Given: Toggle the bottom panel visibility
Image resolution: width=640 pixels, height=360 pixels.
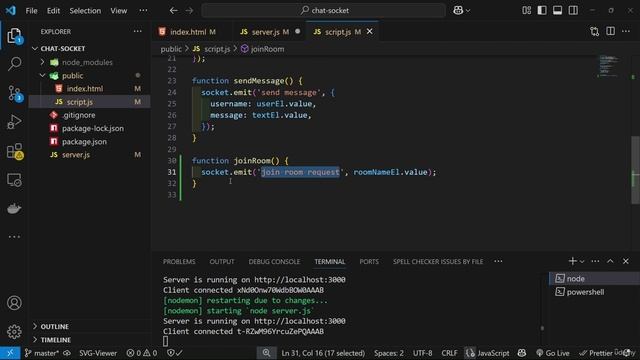Looking at the screenshot, I should pos(558,11).
